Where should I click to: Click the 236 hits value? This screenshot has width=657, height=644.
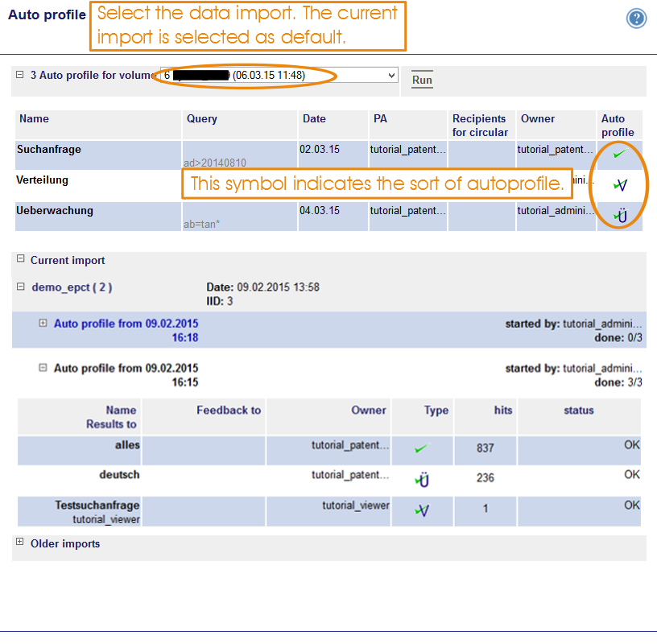coord(486,477)
